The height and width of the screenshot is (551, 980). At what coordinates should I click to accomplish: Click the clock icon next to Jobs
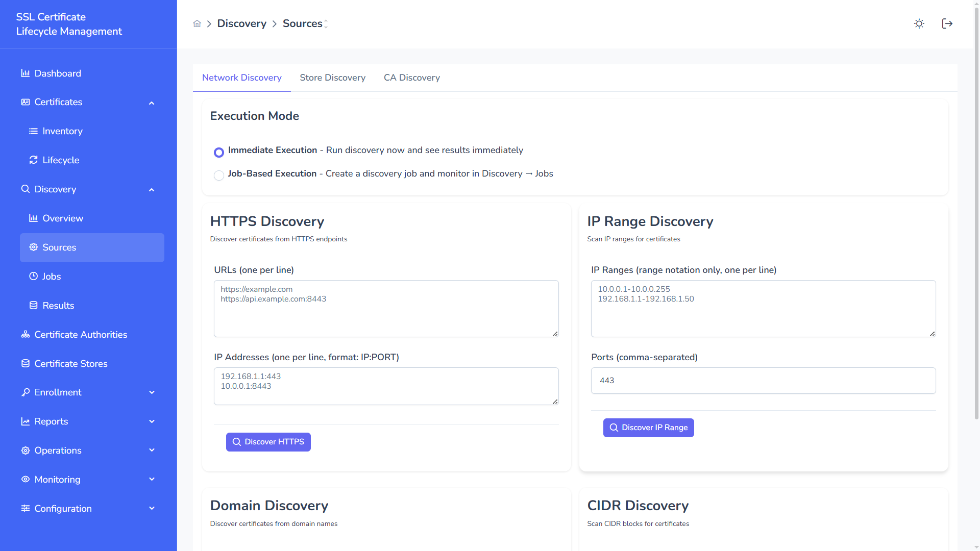pyautogui.click(x=33, y=276)
